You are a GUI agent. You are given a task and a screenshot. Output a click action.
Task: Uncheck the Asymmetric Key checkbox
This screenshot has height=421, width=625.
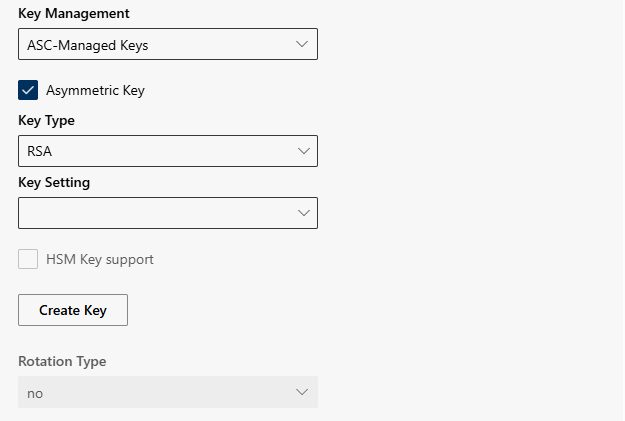point(28,90)
